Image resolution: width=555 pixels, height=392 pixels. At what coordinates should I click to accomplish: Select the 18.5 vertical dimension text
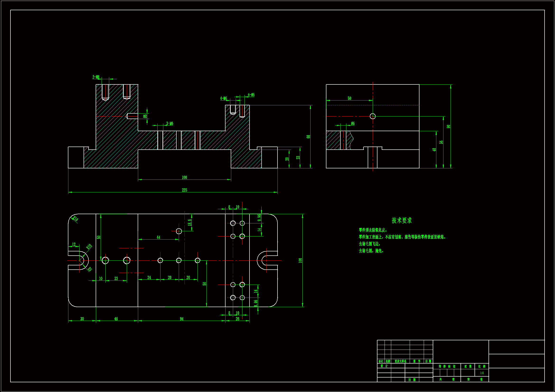point(190,222)
